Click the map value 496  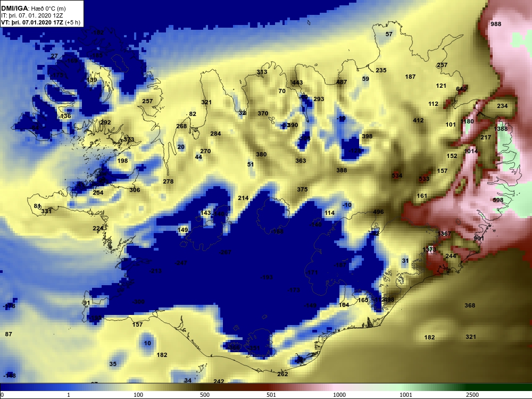point(378,212)
